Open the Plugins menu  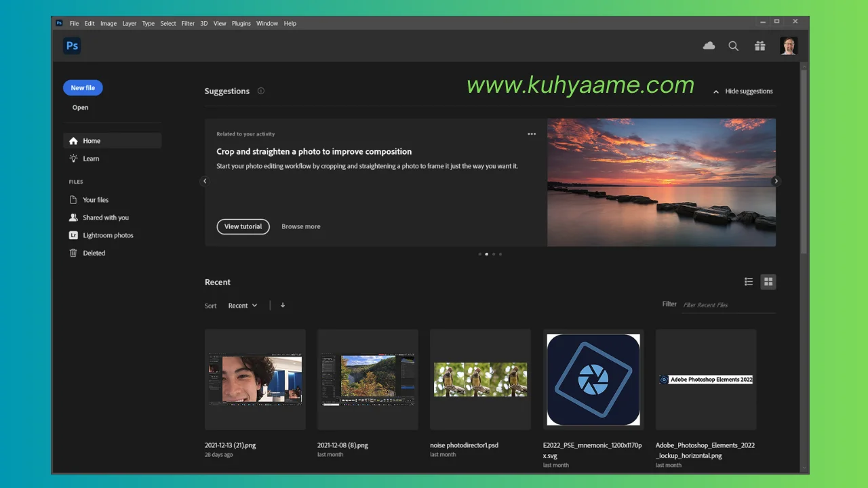pos(241,23)
